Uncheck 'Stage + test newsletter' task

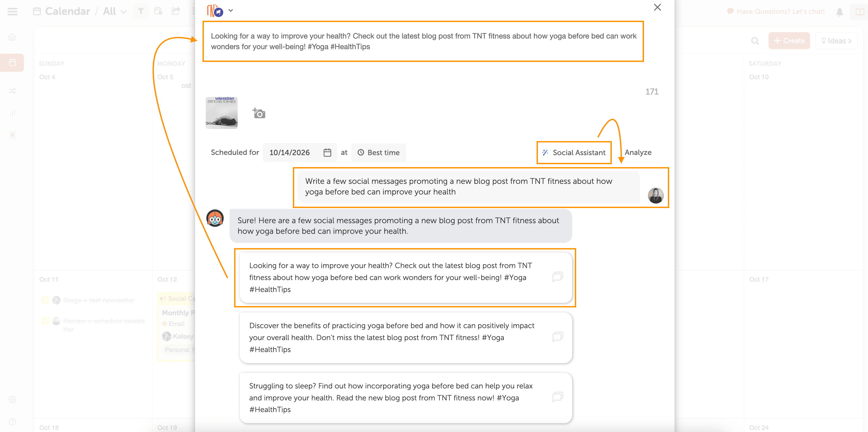(x=45, y=300)
